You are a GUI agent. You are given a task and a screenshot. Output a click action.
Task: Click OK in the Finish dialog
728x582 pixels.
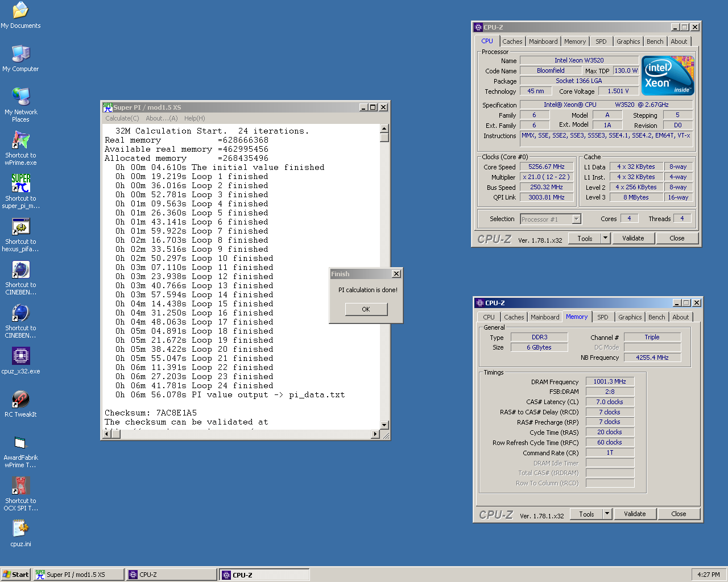pos(366,309)
